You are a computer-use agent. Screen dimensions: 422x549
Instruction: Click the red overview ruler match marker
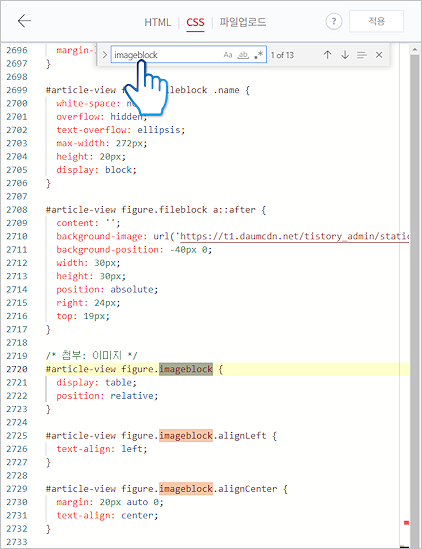pos(406,523)
